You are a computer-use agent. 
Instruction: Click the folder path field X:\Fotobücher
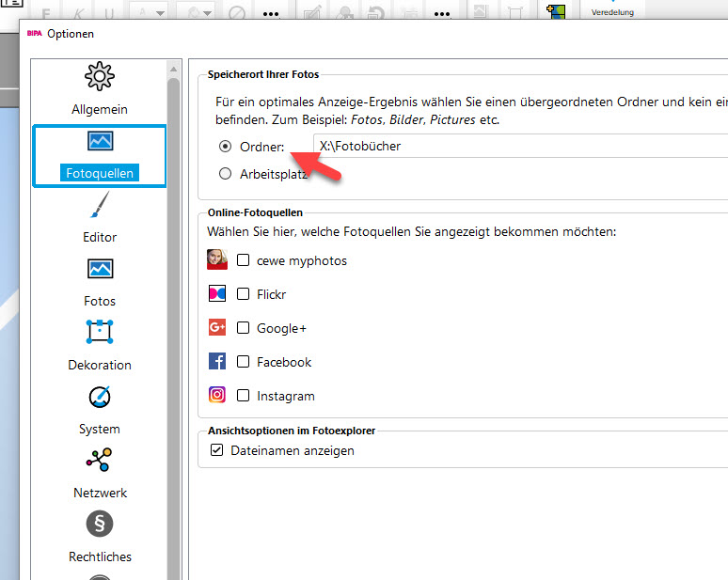pos(520,146)
